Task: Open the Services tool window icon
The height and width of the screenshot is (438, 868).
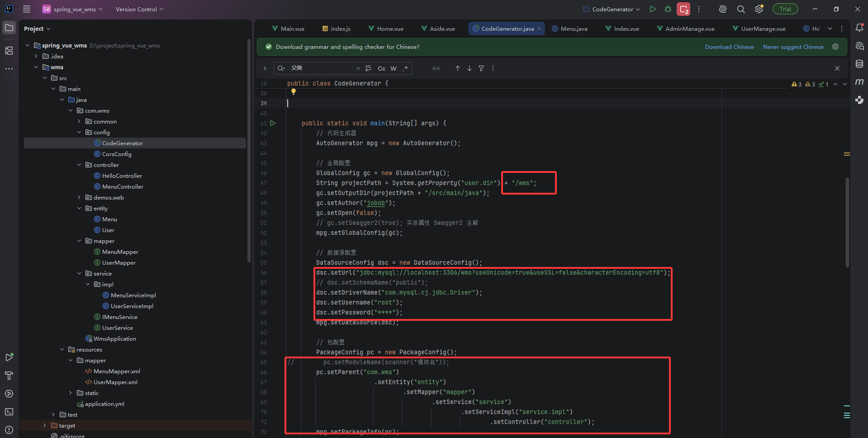Action: (9, 394)
